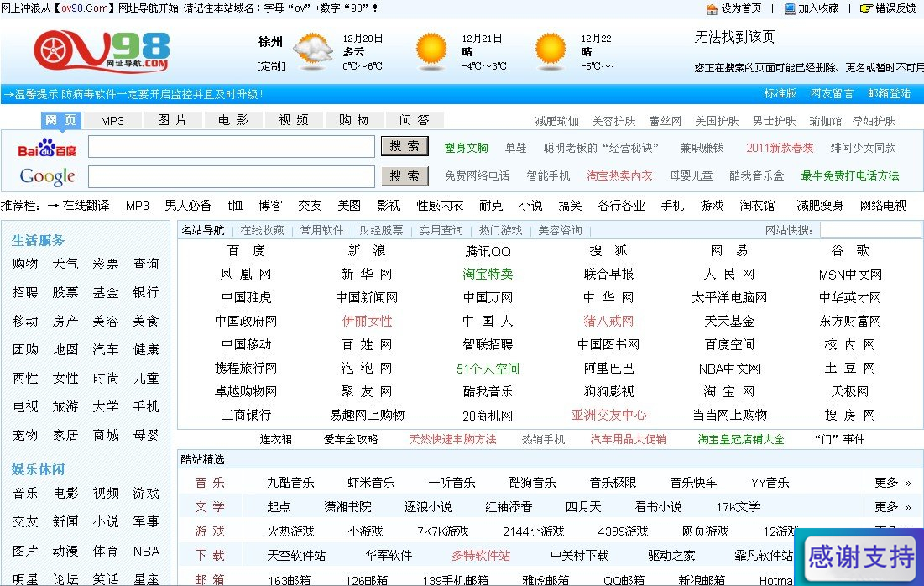Screen dimensions: 924x586
Task: Select the 美容咨询 tab
Action: (560, 230)
